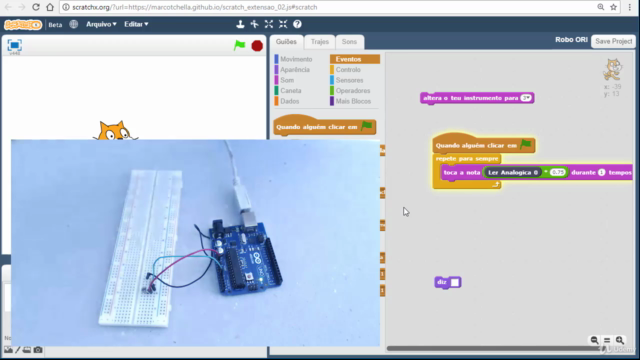The height and width of the screenshot is (360, 640).
Task: Switch to the Guiões tab
Action: pos(286,42)
